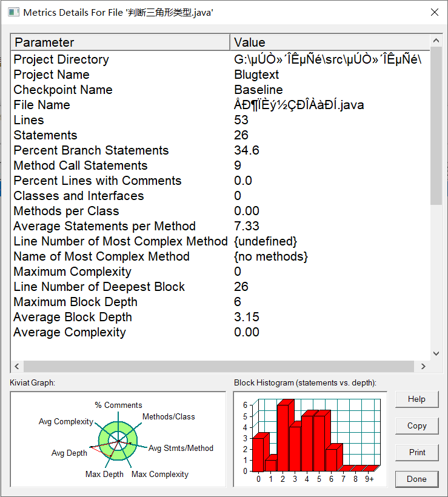This screenshot has width=448, height=497.
Task: Select the Maximum Complexity row
Action: coord(220,272)
